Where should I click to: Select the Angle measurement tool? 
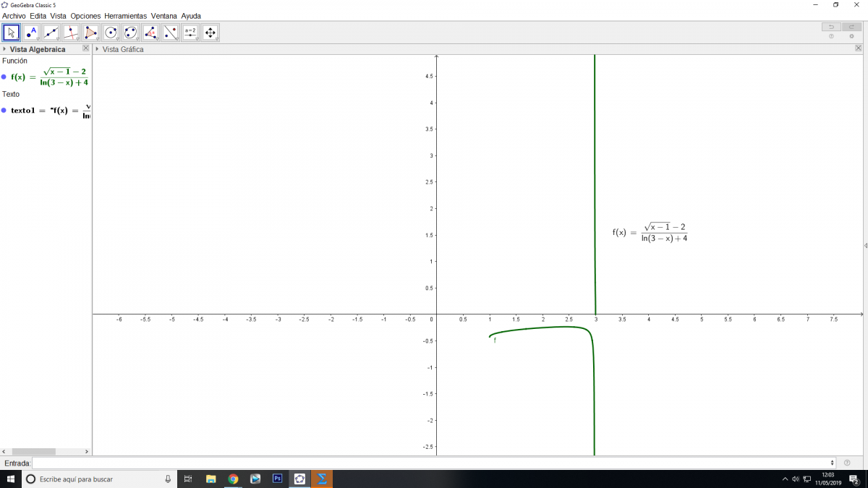(x=150, y=33)
